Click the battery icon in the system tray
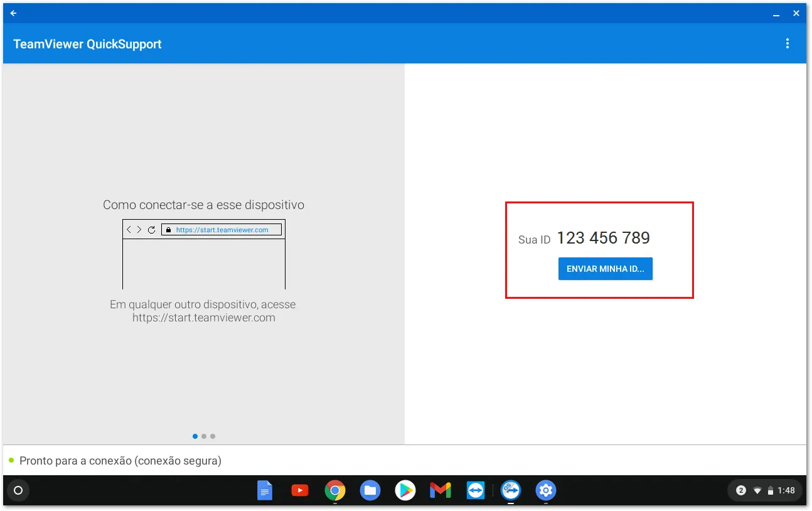The width and height of the screenshot is (812, 511). coord(771,490)
